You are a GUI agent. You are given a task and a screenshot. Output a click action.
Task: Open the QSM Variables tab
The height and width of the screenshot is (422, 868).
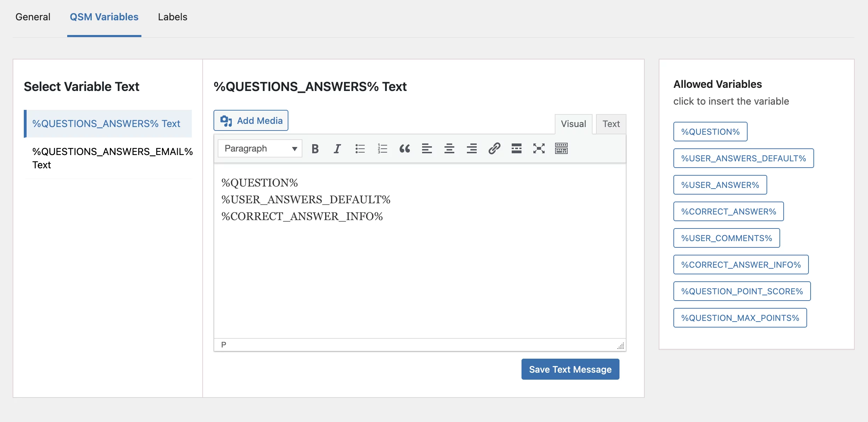pyautogui.click(x=104, y=17)
